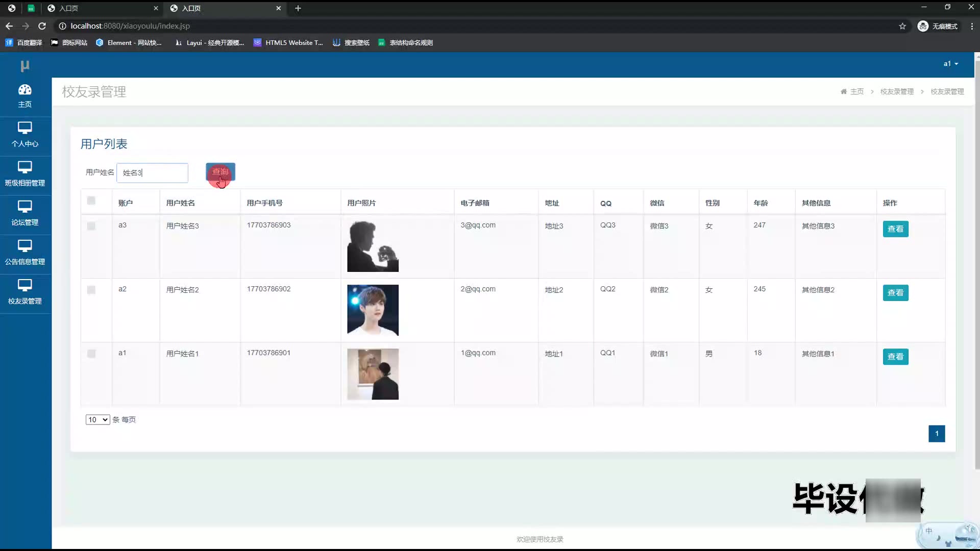Open 图标网站 bookmark

click(69, 43)
